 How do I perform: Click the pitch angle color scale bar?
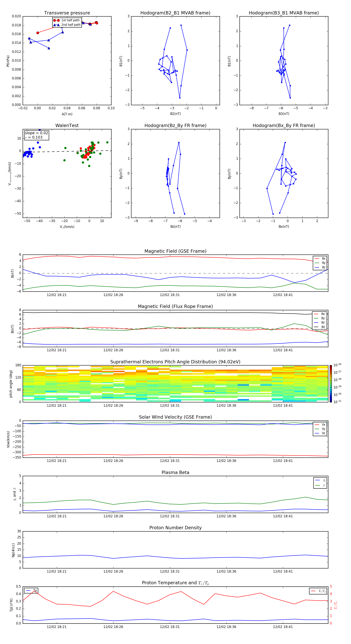coord(331,384)
